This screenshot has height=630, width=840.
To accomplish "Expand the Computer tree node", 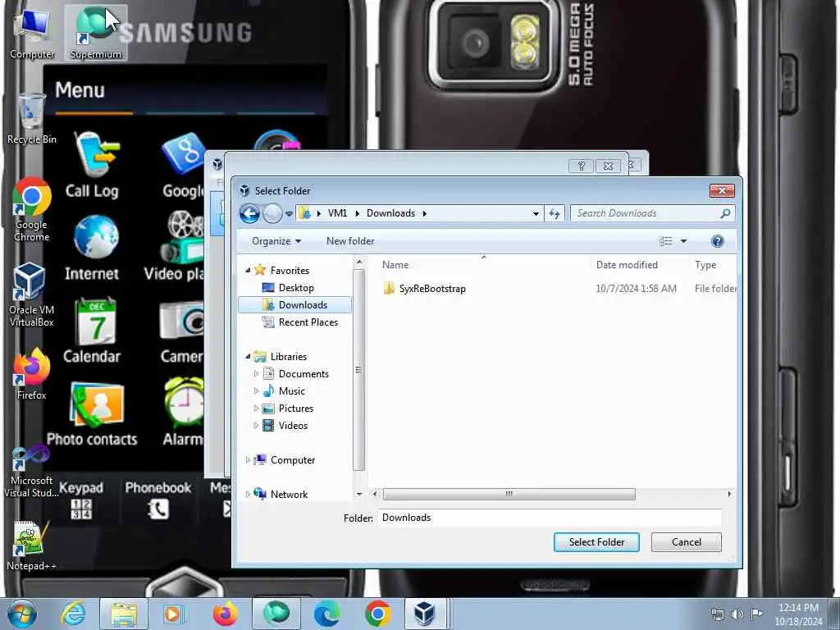I will click(x=248, y=460).
